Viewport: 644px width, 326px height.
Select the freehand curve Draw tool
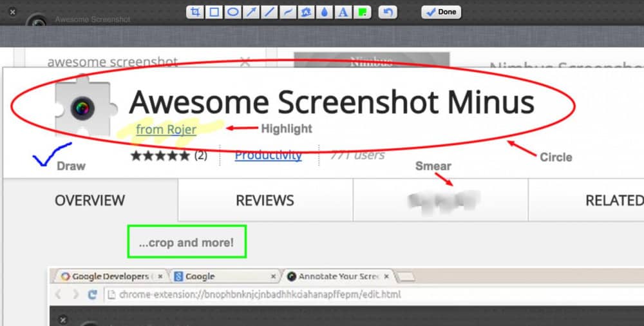[x=288, y=12]
